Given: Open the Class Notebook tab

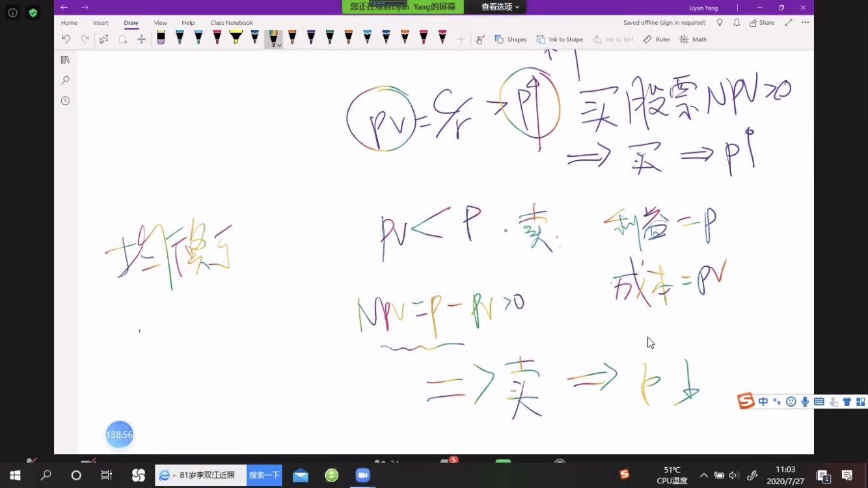Looking at the screenshot, I should 231,23.
